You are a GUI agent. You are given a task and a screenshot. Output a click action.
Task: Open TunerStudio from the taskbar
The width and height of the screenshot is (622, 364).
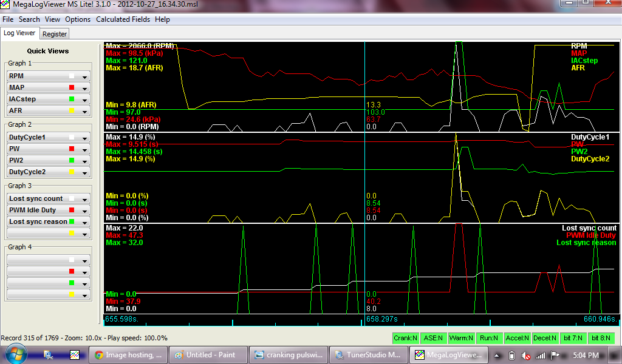(x=368, y=355)
